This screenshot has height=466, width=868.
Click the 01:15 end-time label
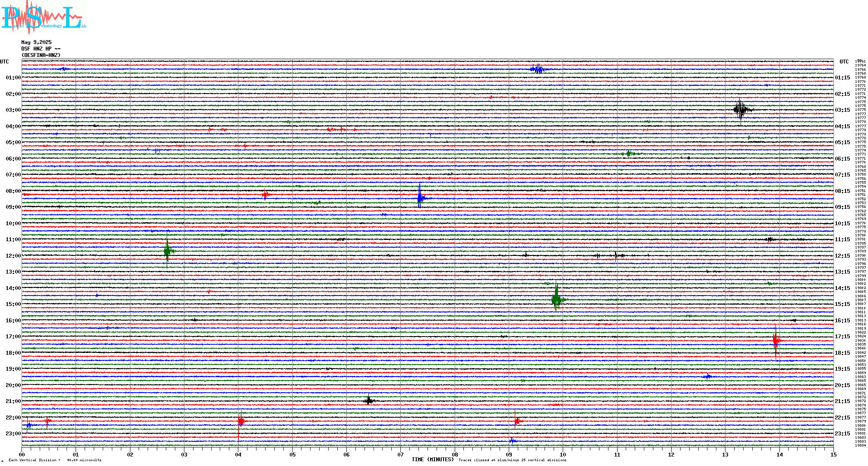point(842,78)
